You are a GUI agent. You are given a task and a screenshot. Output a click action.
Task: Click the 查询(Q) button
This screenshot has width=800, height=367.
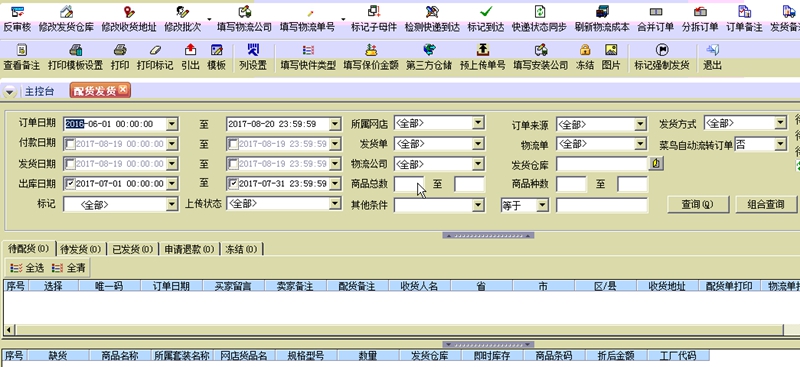pos(698,205)
